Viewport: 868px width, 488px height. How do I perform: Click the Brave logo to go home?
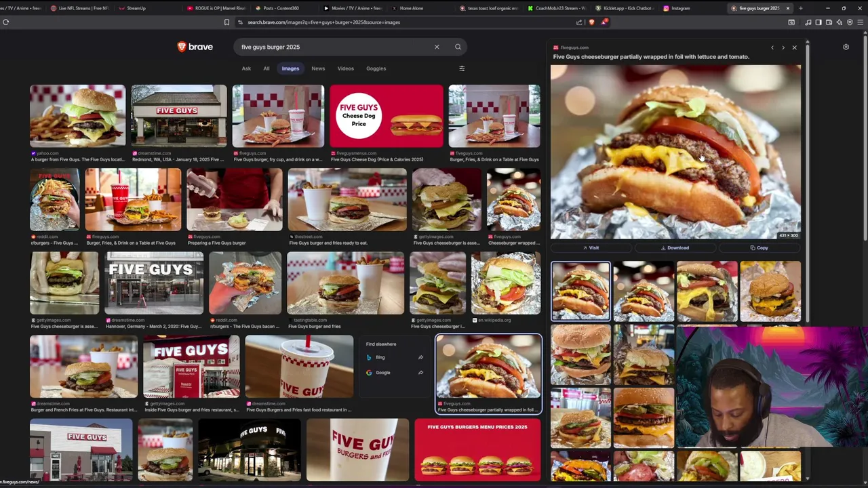point(195,47)
